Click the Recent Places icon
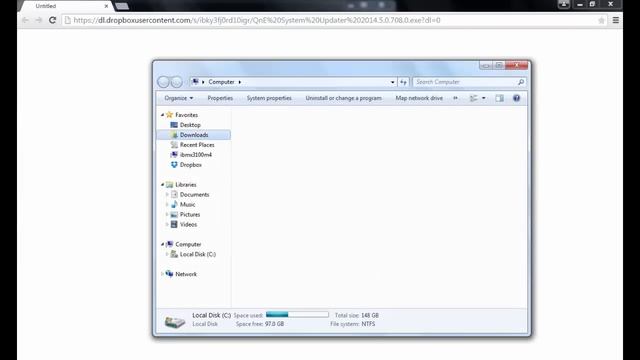Image resolution: width=640 pixels, height=360 pixels. (174, 145)
